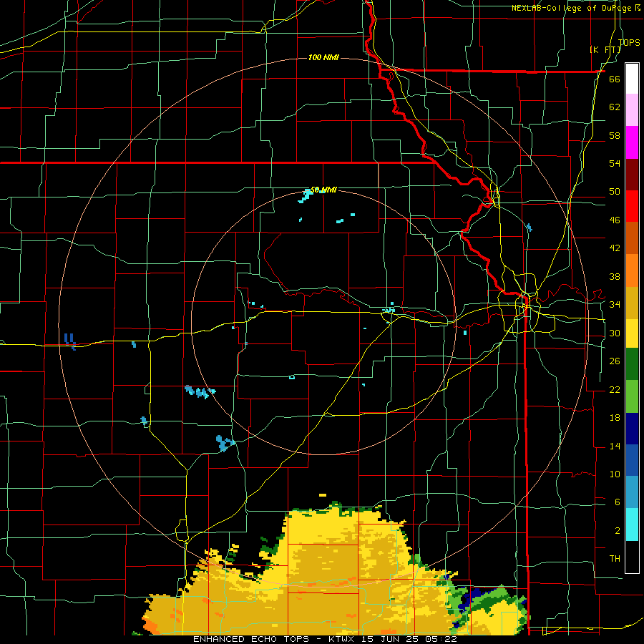
Task: Click legend value 58
Action: tap(615, 135)
